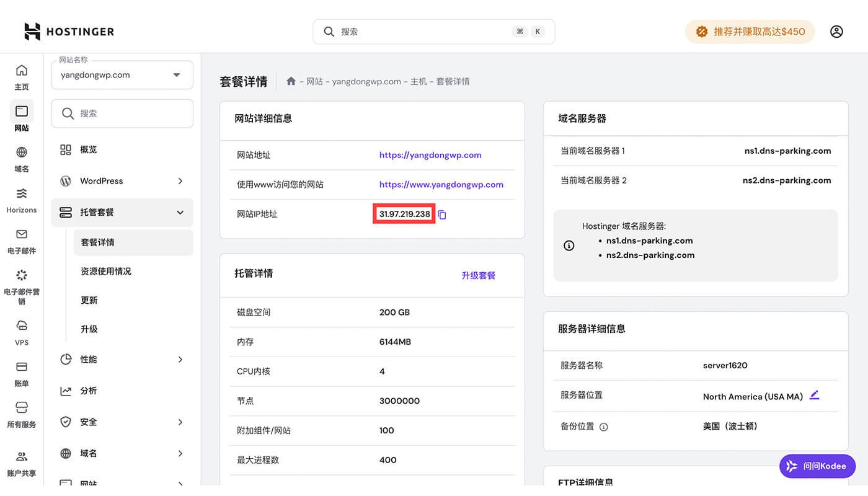The width and height of the screenshot is (868, 496).
Task: Copy the website IP address
Action: click(x=441, y=214)
